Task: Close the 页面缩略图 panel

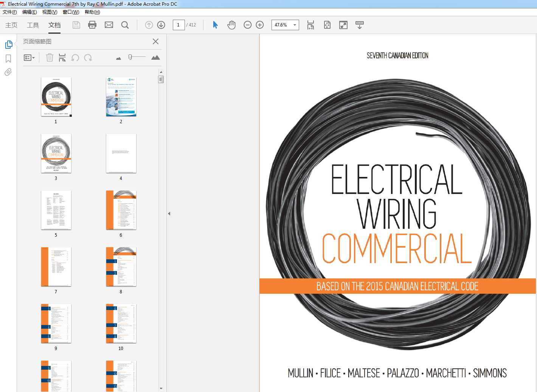Action: coord(155,42)
